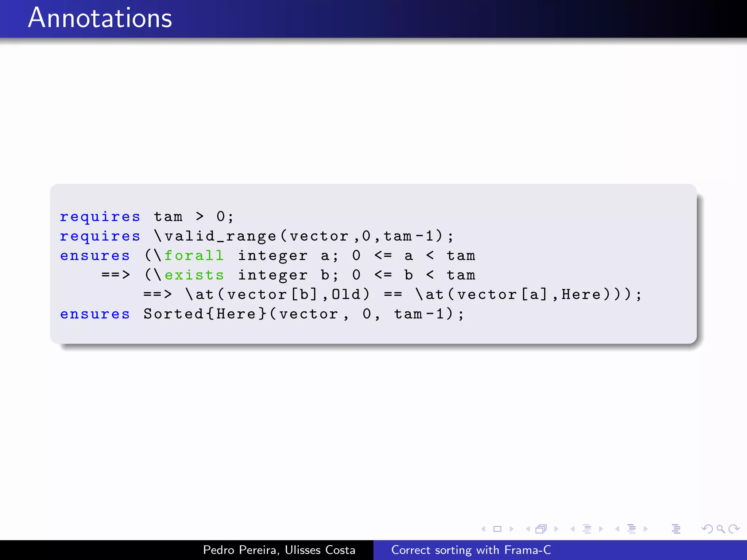The width and height of the screenshot is (747, 560).
Task: Click the presentation outline icon
Action: tap(676, 529)
